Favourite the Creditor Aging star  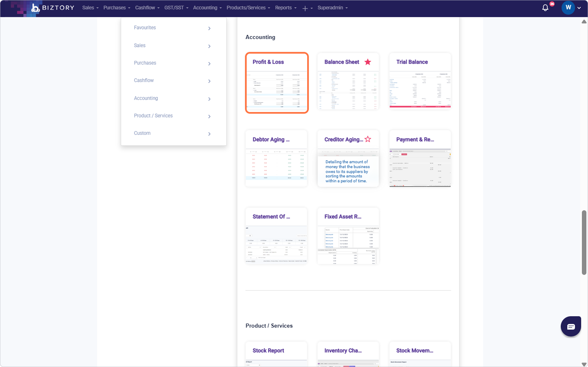click(x=368, y=139)
